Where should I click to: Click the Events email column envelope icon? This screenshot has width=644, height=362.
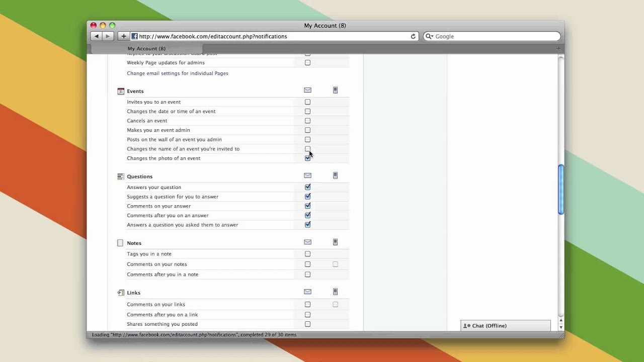click(x=307, y=90)
